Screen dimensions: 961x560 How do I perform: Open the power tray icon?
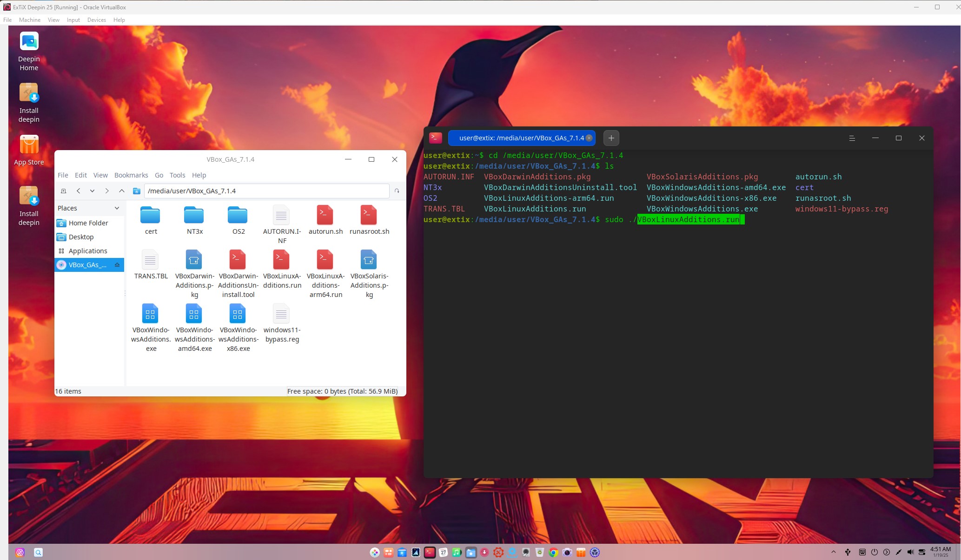(x=874, y=552)
